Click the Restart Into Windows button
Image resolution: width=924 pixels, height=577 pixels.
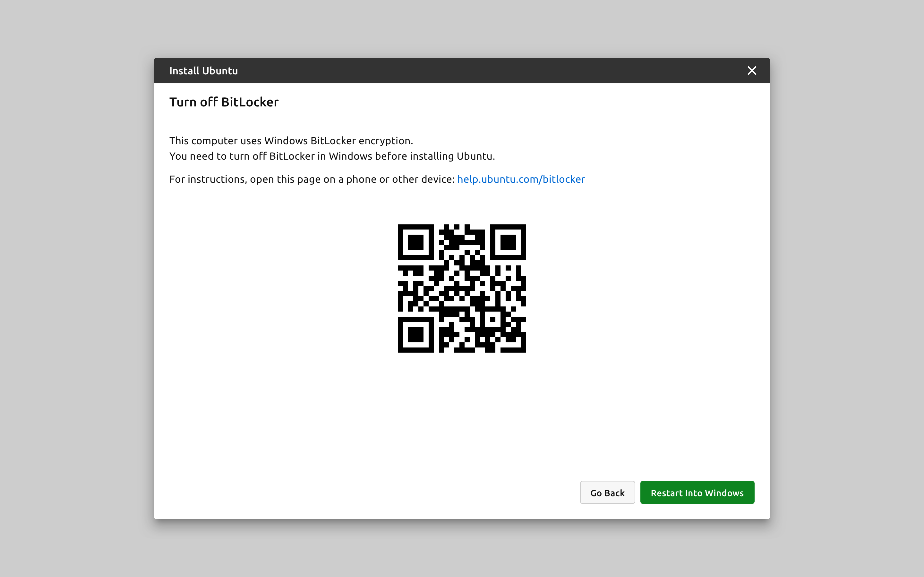[697, 493]
